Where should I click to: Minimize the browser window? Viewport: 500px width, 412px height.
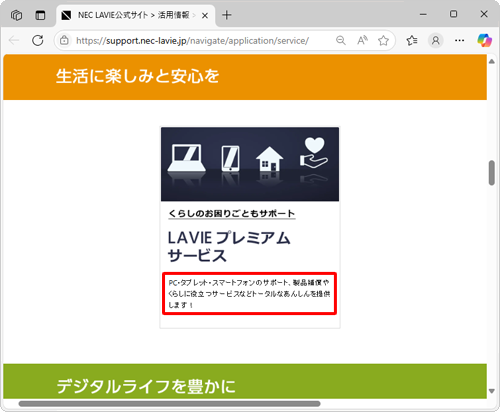click(x=423, y=14)
